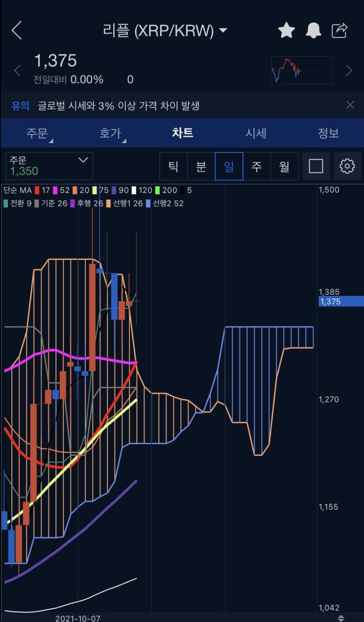
Task: Tap the 2021-10-07 date axis label
Action: click(x=77, y=618)
